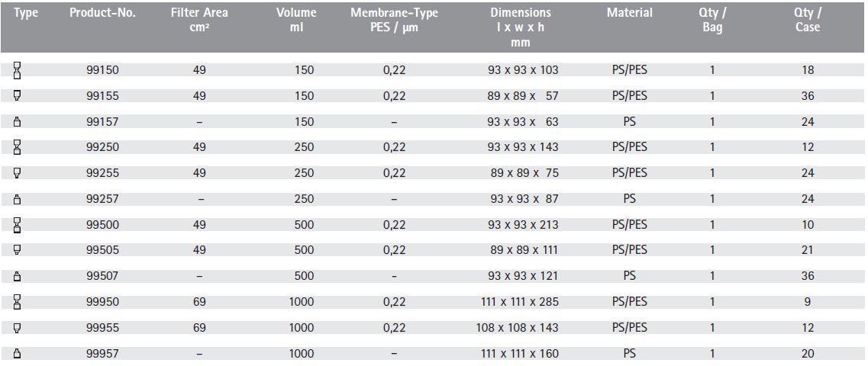Click the bottle type icon for 99157
The height and width of the screenshot is (366, 868).
(x=17, y=122)
